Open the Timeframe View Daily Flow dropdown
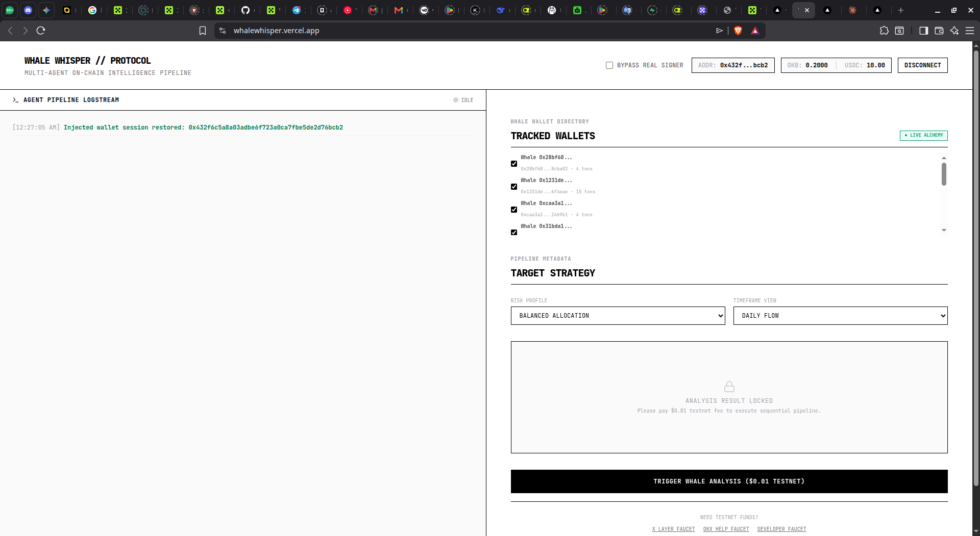This screenshot has height=536, width=980. pos(840,316)
